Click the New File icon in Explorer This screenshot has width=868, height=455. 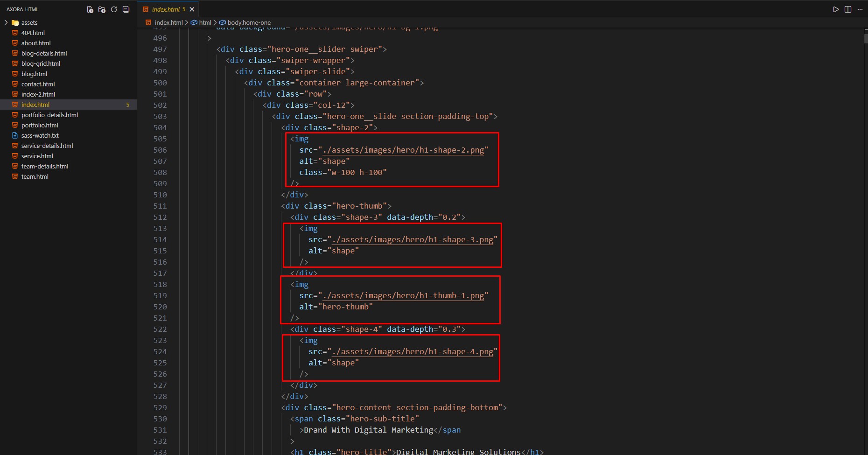(90, 9)
